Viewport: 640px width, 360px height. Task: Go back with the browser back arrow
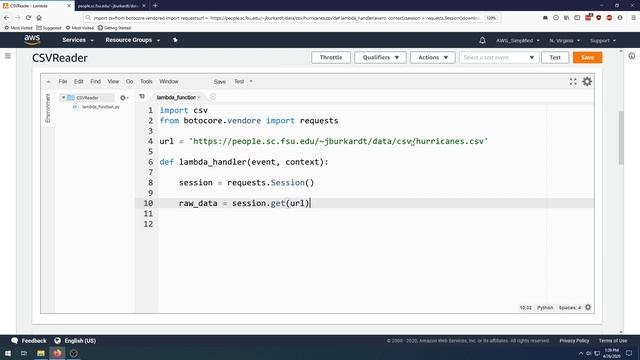pyautogui.click(x=7, y=18)
